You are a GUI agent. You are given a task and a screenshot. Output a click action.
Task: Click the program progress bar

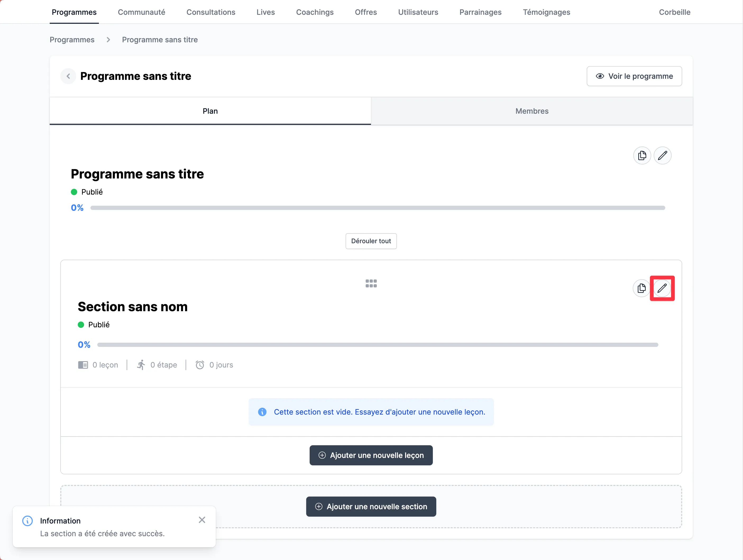[x=378, y=208]
